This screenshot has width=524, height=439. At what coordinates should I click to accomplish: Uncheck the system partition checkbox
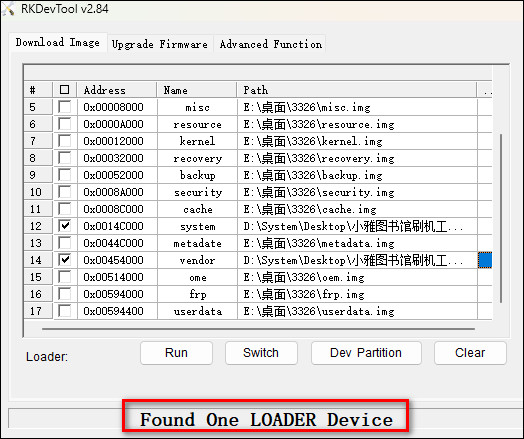(64, 226)
